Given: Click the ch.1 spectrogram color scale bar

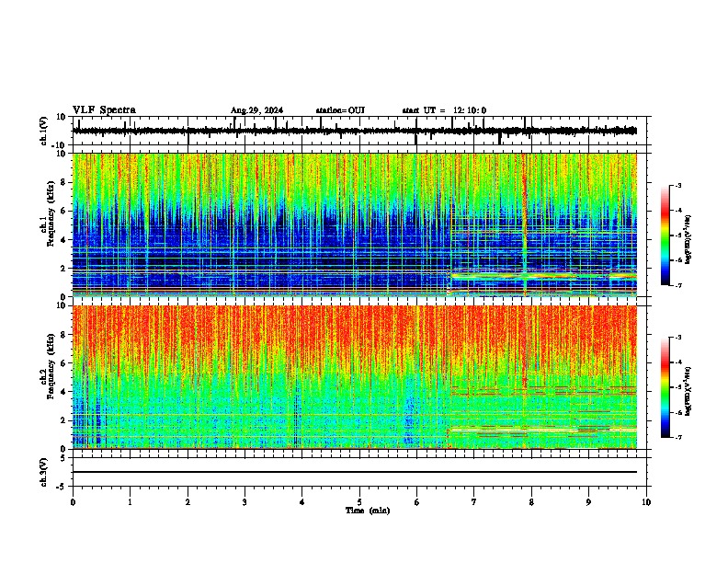Looking at the screenshot, I should [x=665, y=236].
